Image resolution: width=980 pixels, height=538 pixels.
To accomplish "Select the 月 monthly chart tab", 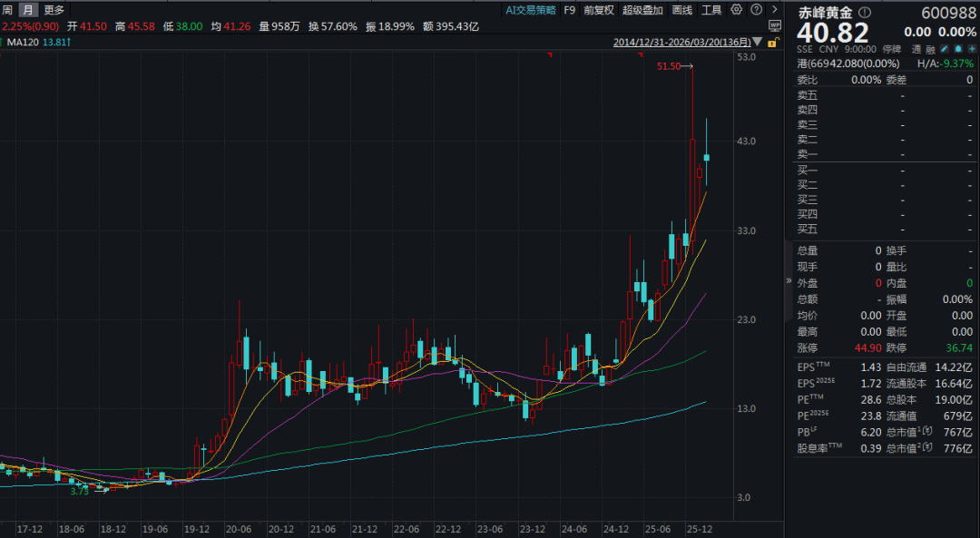I will [x=28, y=10].
